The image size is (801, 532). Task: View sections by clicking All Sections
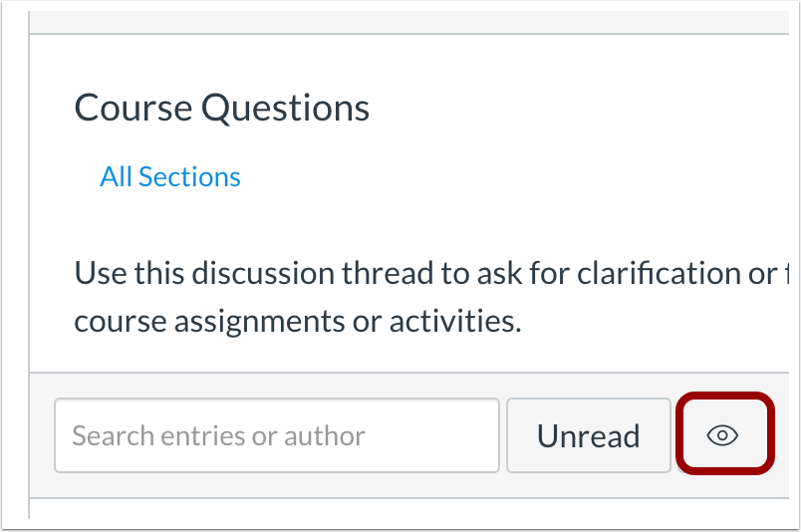coord(170,177)
